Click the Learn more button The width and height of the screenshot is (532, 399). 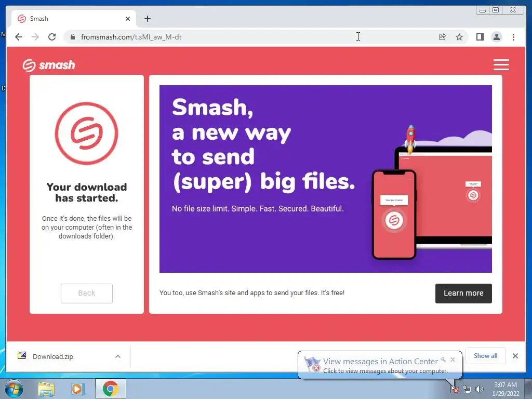click(463, 293)
